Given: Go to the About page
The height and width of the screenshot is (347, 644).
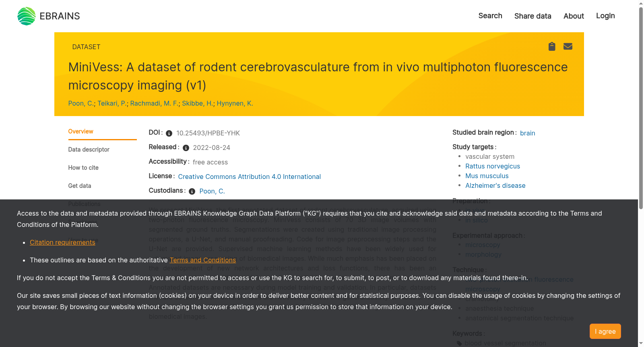Looking at the screenshot, I should [x=574, y=16].
